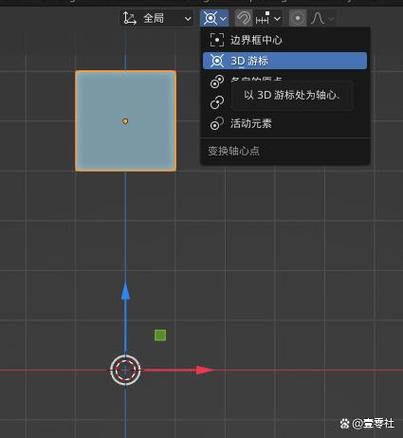Open the pivot point dropdown button
Viewport: 403px width, 438px height.
215,18
